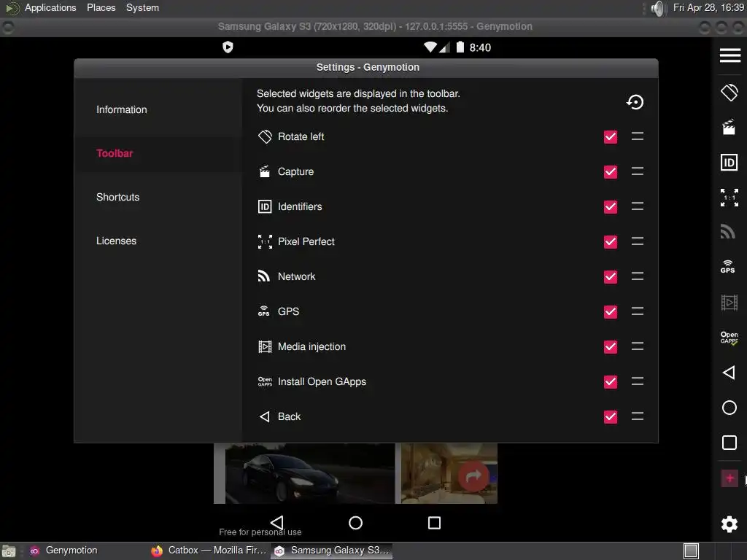
Task: Click the reorder handle for Capture
Action: 637,171
